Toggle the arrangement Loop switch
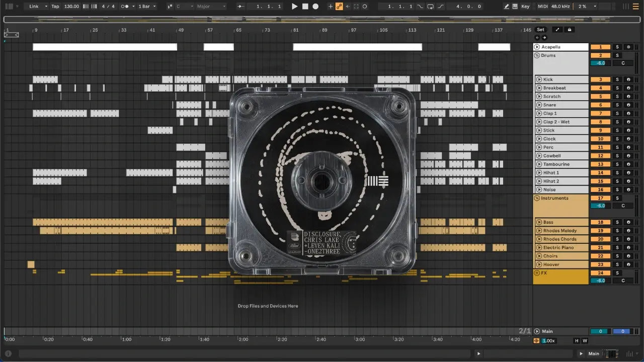The image size is (644, 362). point(430,7)
